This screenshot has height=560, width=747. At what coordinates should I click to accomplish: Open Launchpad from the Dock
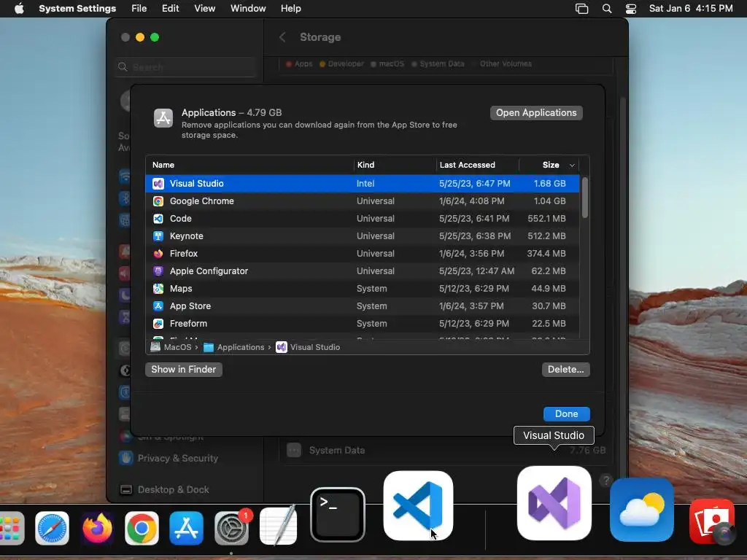(x=10, y=528)
